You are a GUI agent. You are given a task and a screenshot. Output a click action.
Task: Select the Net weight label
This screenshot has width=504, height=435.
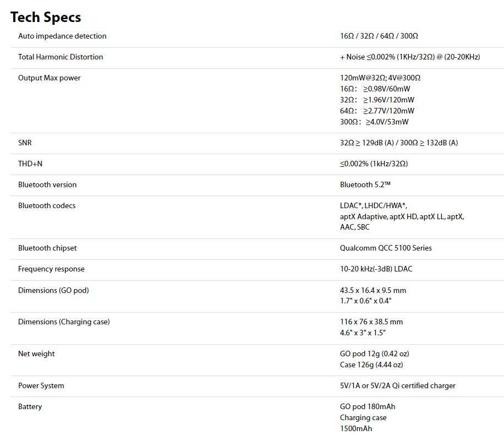coord(36,354)
